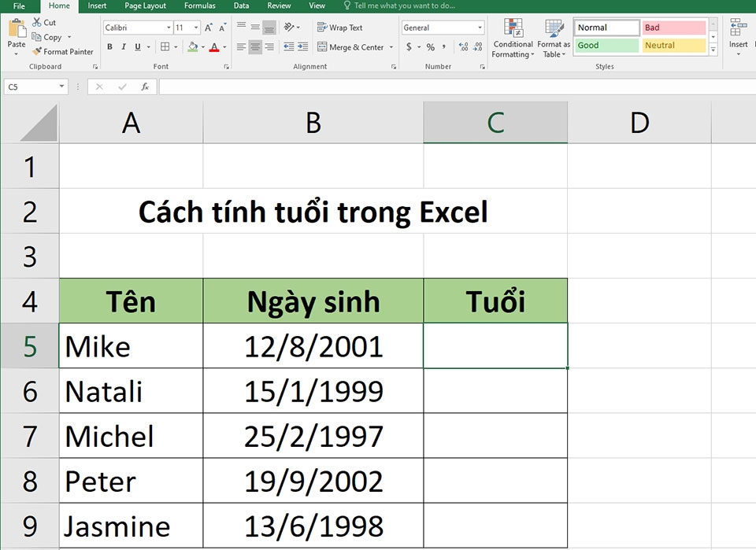756x550 pixels.
Task: Toggle italic formatting on selected cell
Action: 124,46
